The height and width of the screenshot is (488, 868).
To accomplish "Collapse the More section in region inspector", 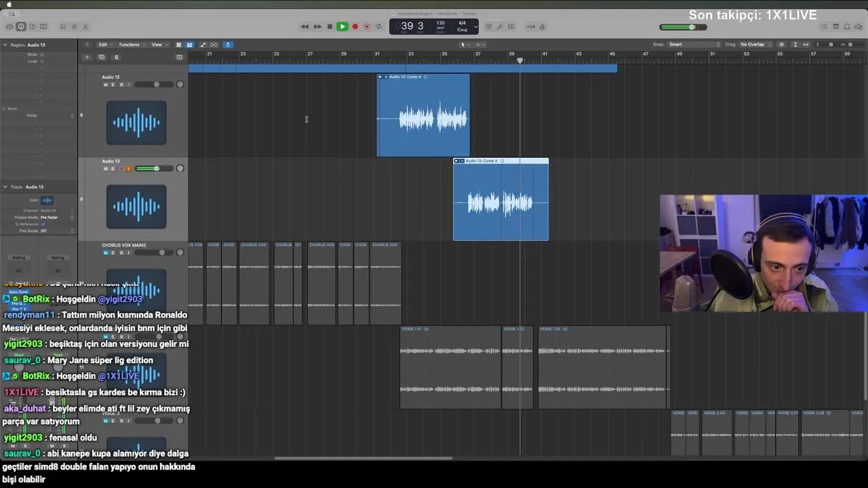I will point(5,108).
